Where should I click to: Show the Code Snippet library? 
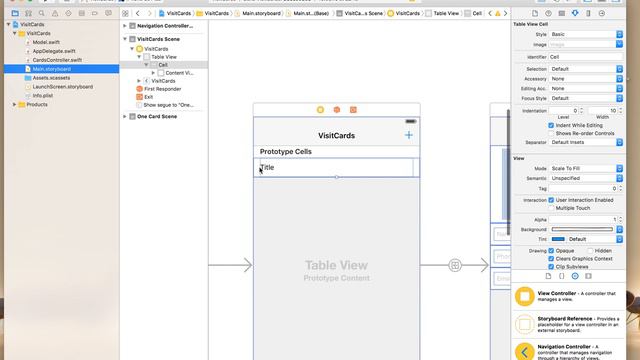pyautogui.click(x=562, y=276)
